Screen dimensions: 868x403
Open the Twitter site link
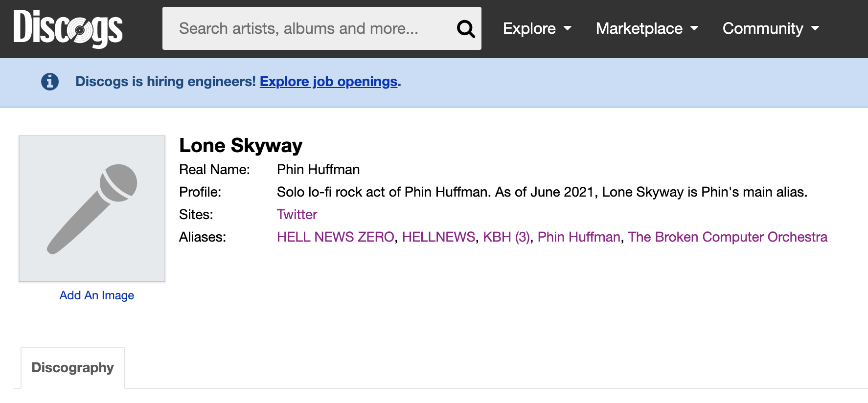297,215
